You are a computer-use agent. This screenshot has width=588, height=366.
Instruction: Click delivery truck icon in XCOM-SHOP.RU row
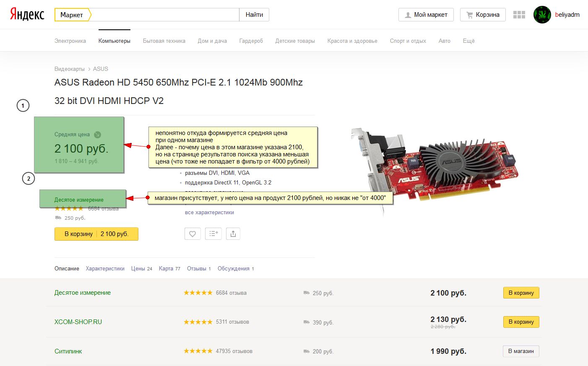307,322
